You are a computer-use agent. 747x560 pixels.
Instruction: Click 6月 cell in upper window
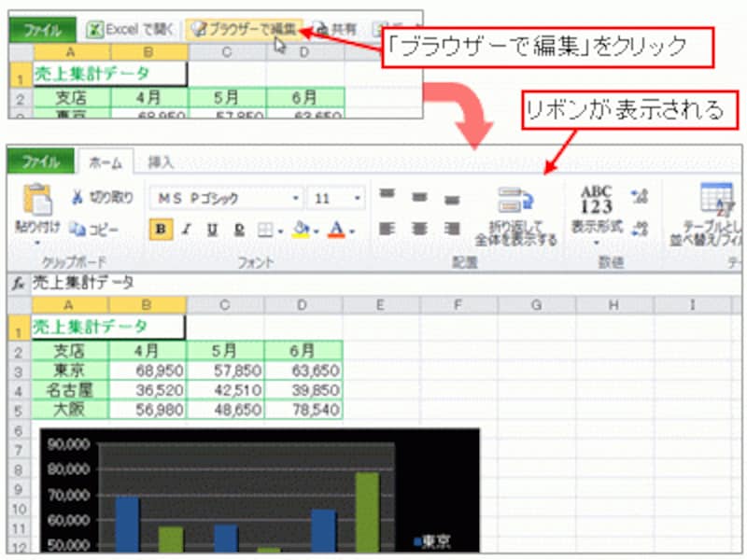click(305, 98)
